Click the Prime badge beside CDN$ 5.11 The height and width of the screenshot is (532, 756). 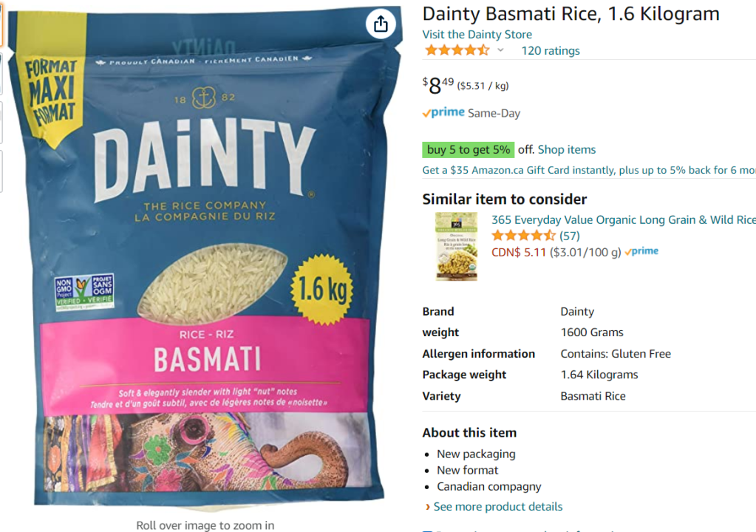[641, 251]
